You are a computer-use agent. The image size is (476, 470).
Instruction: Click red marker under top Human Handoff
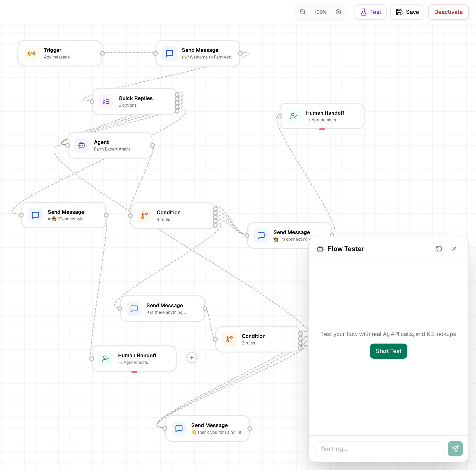[x=322, y=129]
